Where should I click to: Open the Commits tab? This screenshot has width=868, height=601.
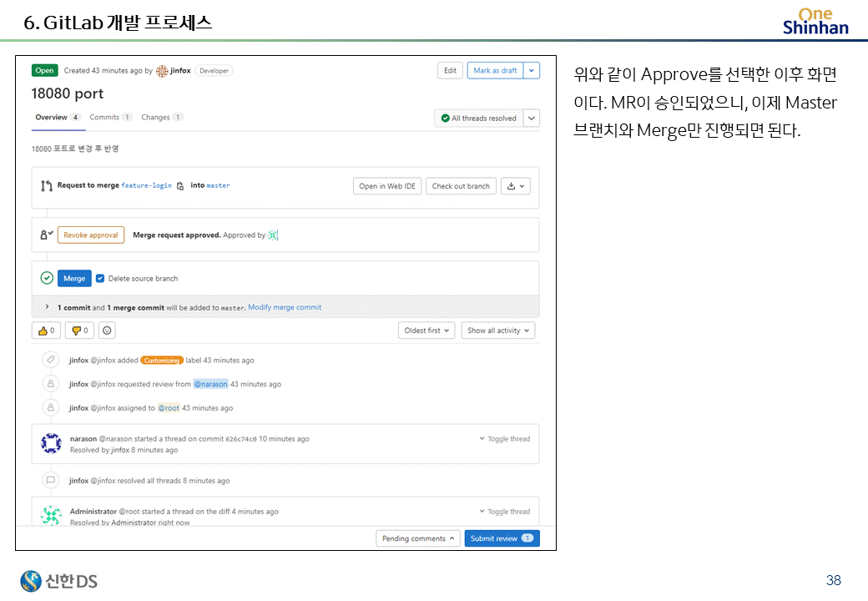(110, 118)
